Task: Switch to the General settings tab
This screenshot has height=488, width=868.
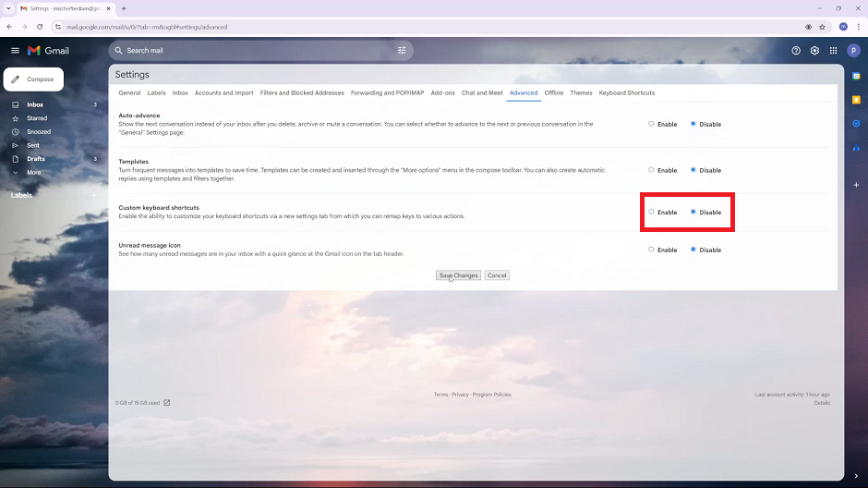Action: [x=129, y=93]
